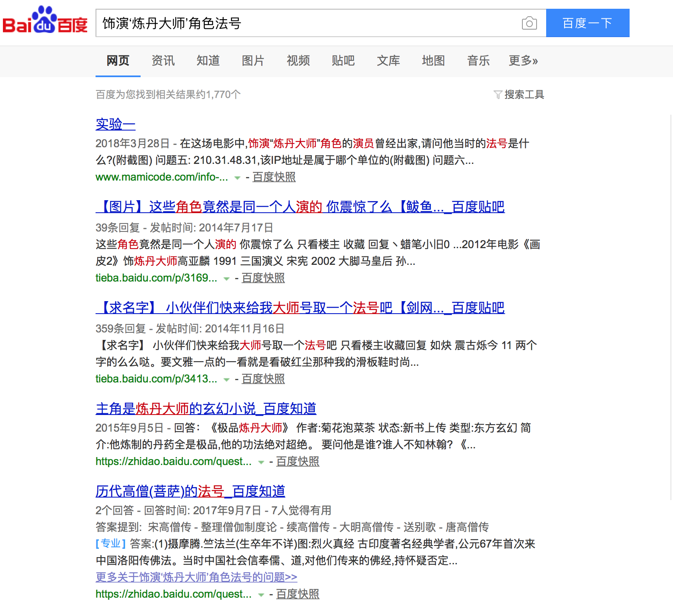The height and width of the screenshot is (616, 673).
Task: Click date text 2018年3月28日
Action: pyautogui.click(x=132, y=143)
